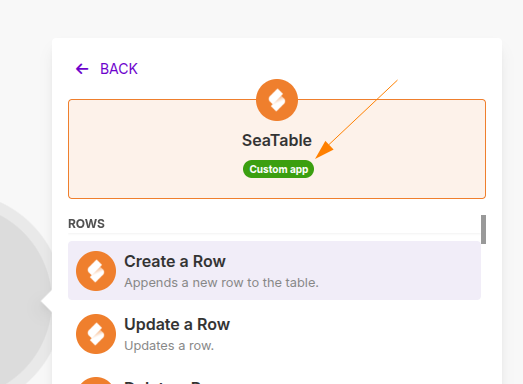The height and width of the screenshot is (384, 523).
Task: Go back via the BACK link
Action: click(x=106, y=69)
